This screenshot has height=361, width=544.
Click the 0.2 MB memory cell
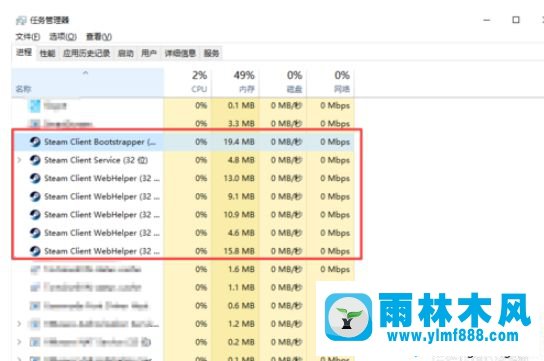pyautogui.click(x=235, y=342)
